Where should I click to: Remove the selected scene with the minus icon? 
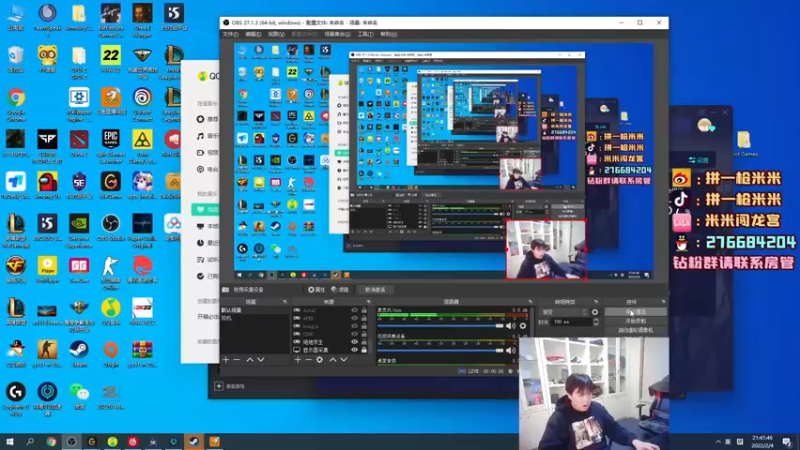(237, 360)
